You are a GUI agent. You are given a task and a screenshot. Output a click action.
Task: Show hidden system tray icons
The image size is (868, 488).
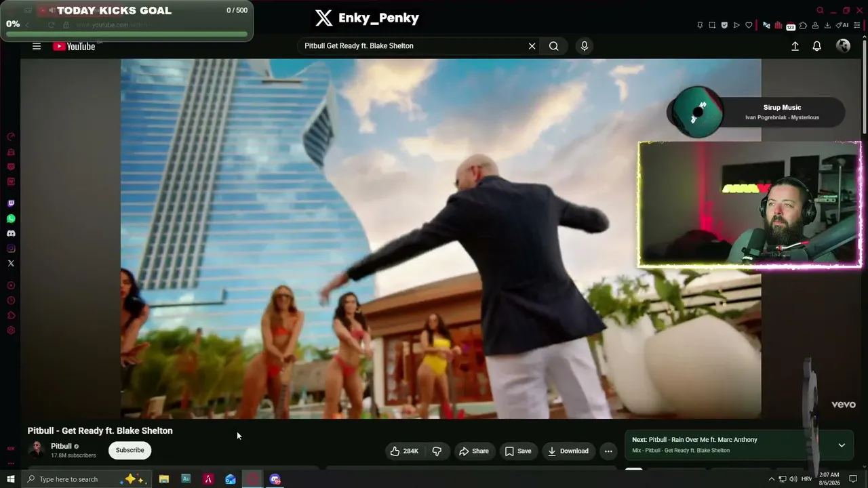coord(771,479)
